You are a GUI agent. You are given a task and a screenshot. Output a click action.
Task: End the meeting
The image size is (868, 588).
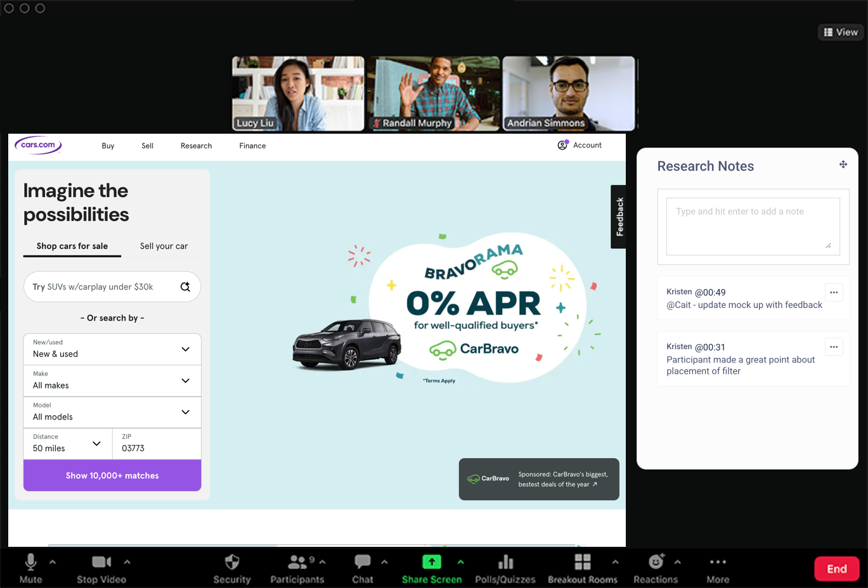pyautogui.click(x=837, y=569)
